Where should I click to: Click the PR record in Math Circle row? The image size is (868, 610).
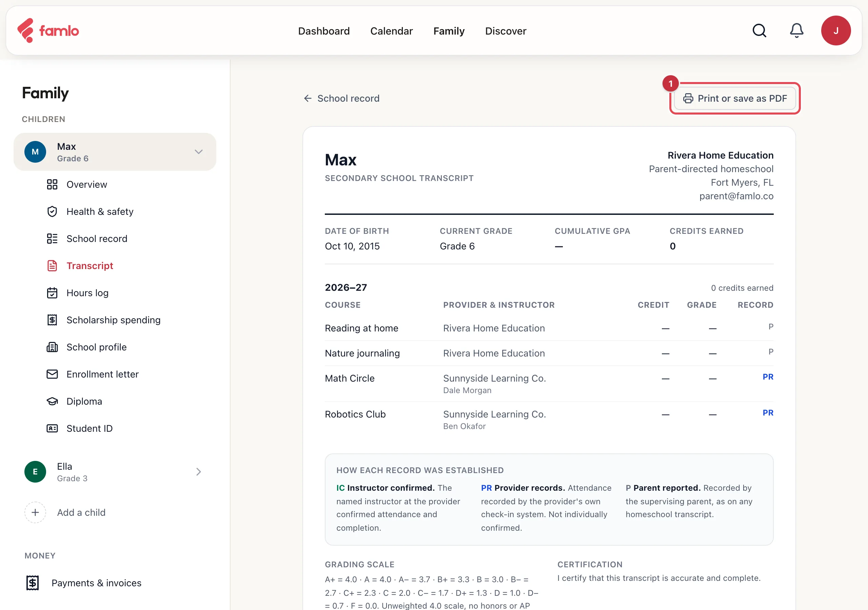click(x=768, y=377)
